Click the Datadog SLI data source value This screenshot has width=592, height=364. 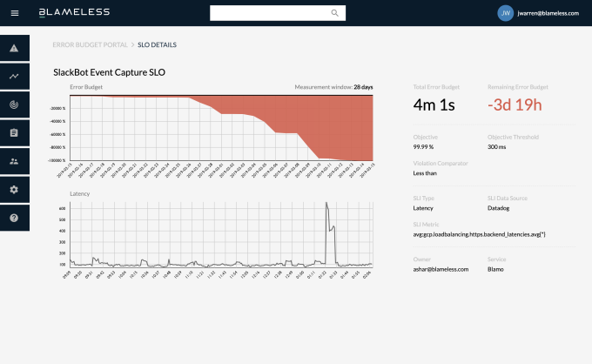498,210
